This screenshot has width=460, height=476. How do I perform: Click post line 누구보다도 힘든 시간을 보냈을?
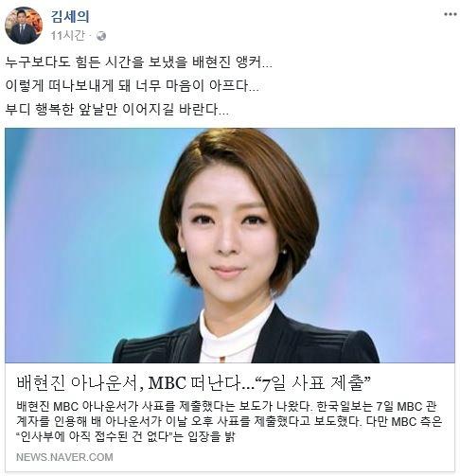pyautogui.click(x=138, y=62)
